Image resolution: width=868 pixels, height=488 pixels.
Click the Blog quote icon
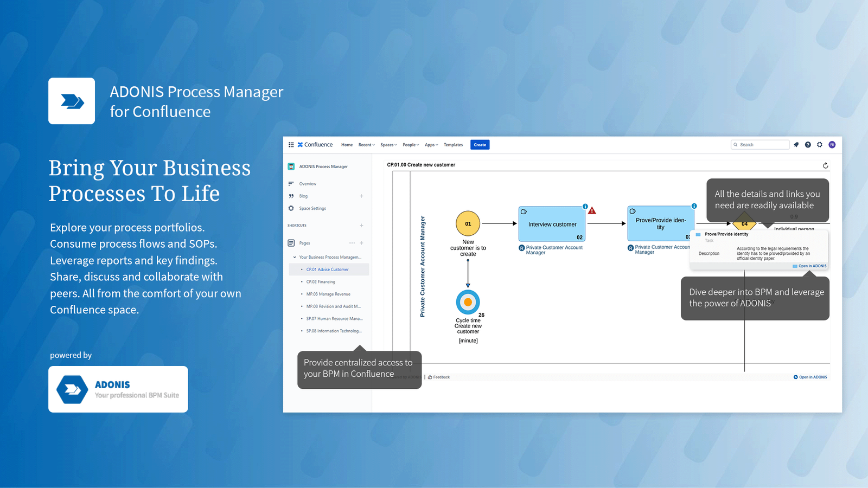(291, 196)
